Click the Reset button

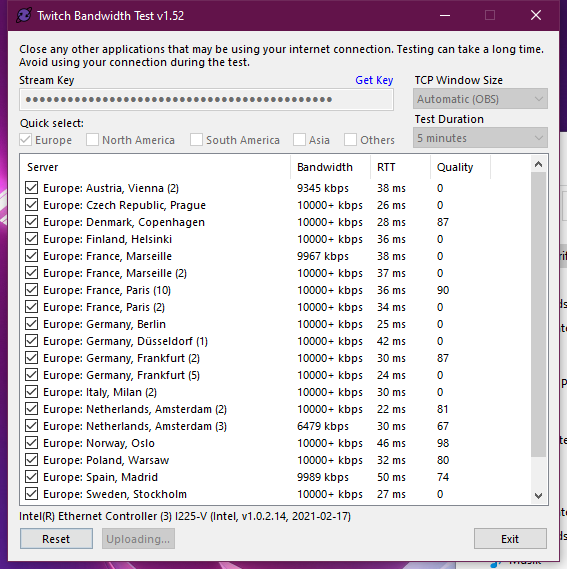(56, 539)
